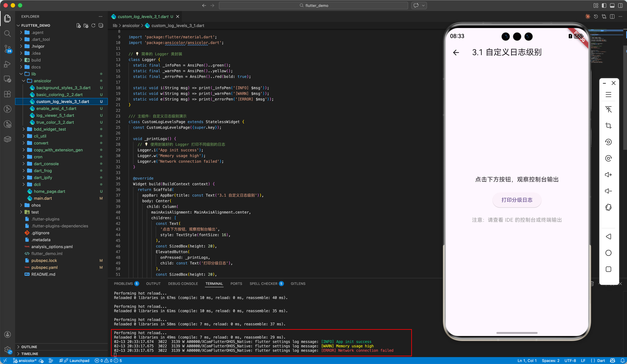The height and width of the screenshot is (364, 627).
Task: Open the Extensions view
Action: (8, 94)
